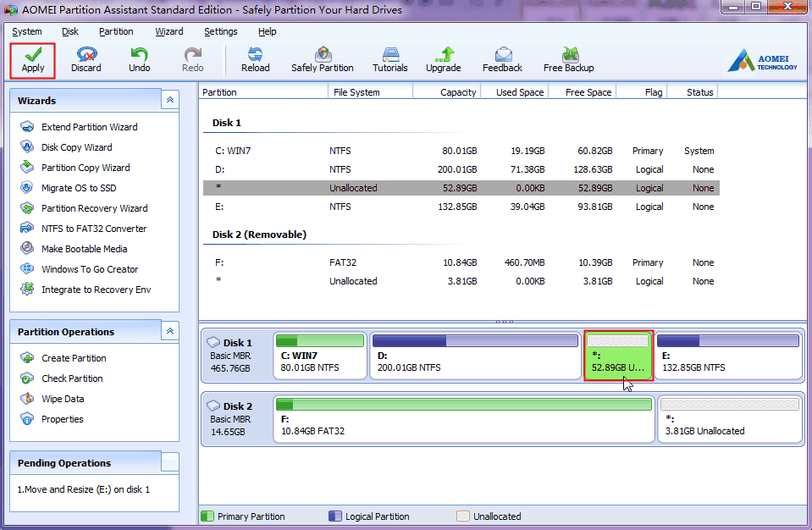Collapse the Wizards panel
Image resolution: width=812 pixels, height=530 pixels.
[x=170, y=100]
